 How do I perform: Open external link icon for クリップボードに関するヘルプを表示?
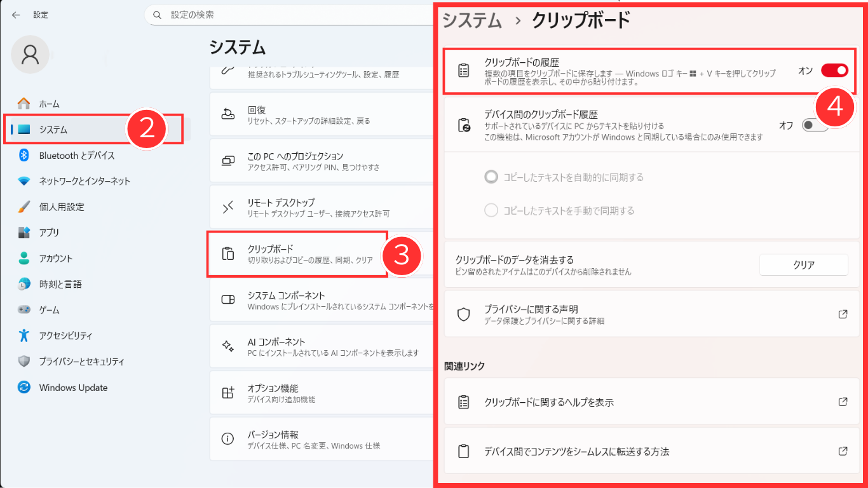click(843, 402)
